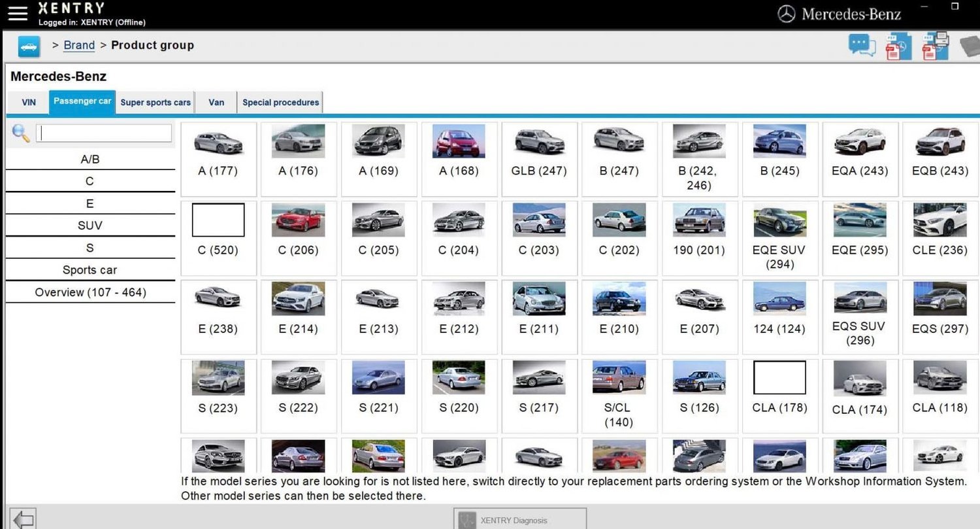This screenshot has height=529, width=980.
Task: Click the blue car icon in the breadcrumb bar
Action: click(29, 47)
